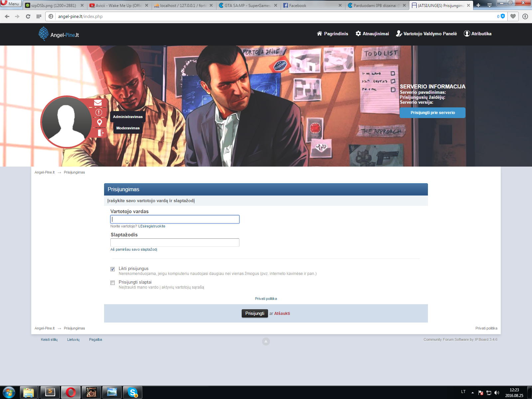Open Pagalba link in footer
The height and width of the screenshot is (399, 532).
(x=95, y=339)
